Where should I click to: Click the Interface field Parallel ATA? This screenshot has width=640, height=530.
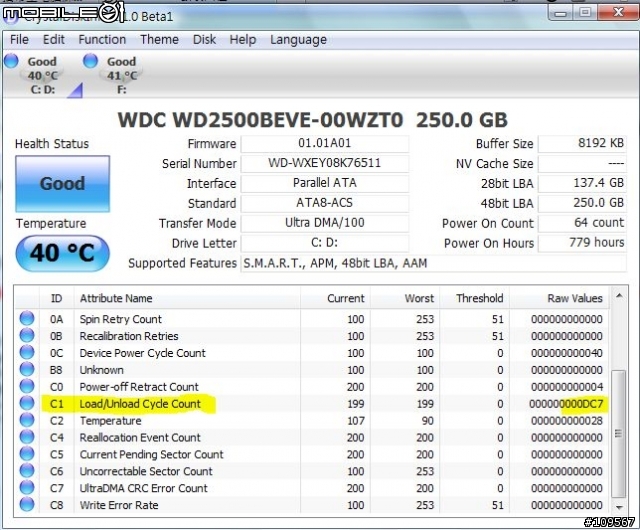click(324, 183)
